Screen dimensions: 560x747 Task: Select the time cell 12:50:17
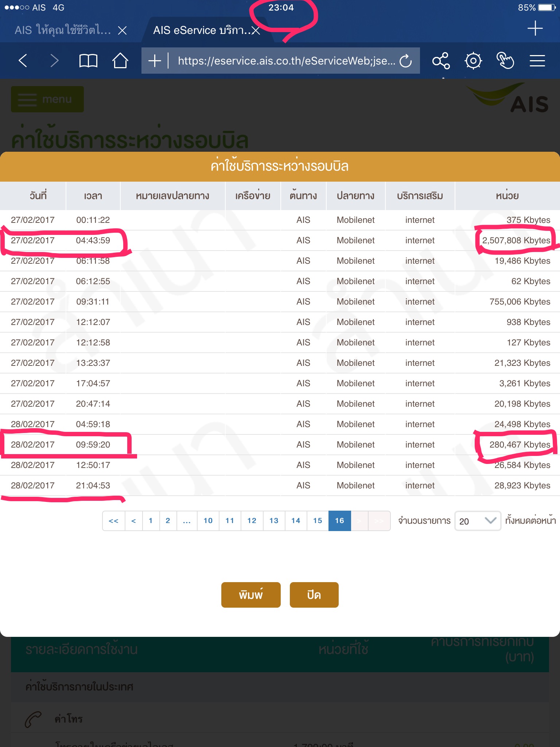point(93,465)
